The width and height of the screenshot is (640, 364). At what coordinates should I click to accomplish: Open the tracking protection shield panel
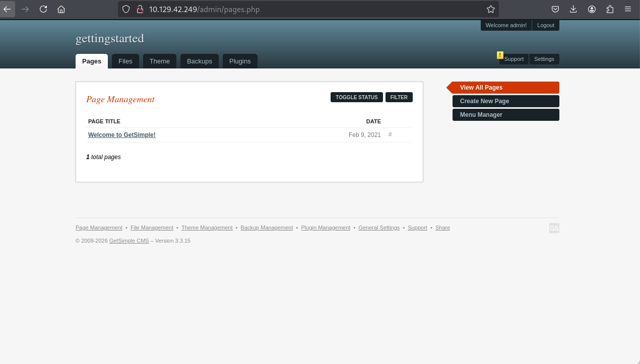125,9
